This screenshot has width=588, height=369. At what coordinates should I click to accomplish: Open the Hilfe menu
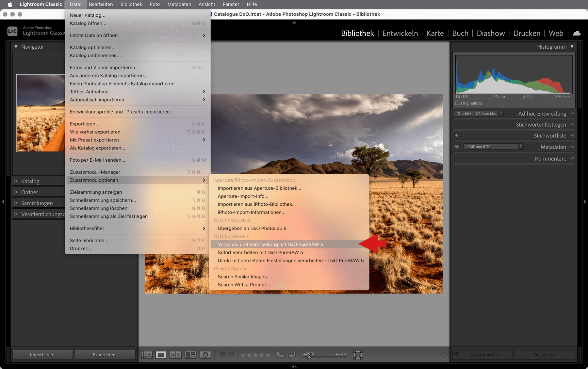point(252,4)
